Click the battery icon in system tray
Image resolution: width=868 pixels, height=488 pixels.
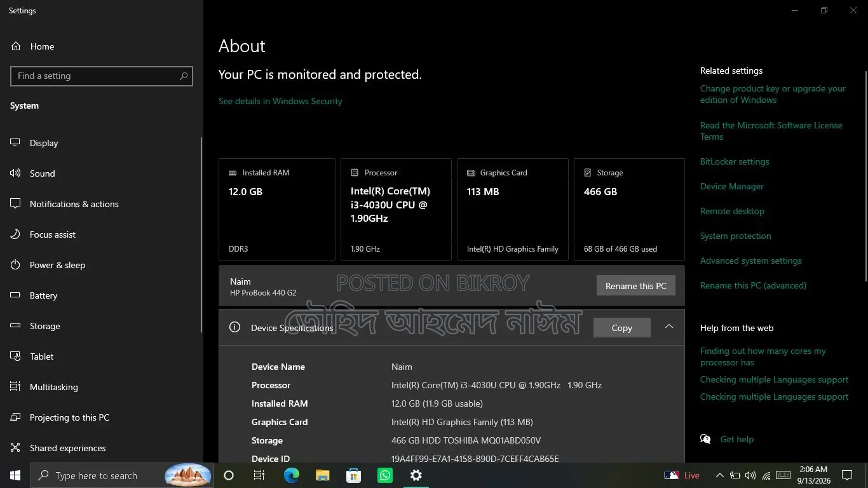pos(735,475)
